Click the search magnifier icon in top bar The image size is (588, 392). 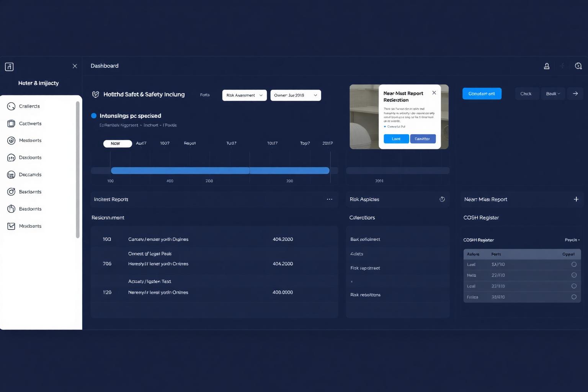pyautogui.click(x=578, y=66)
